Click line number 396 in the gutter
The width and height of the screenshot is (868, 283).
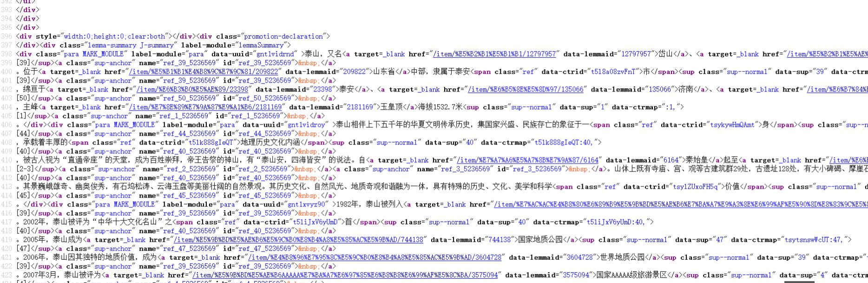click(x=7, y=36)
